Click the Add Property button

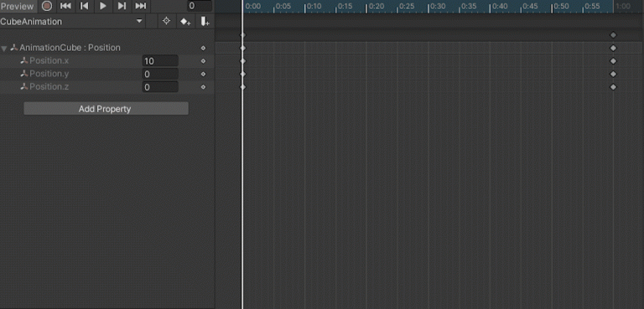[106, 109]
